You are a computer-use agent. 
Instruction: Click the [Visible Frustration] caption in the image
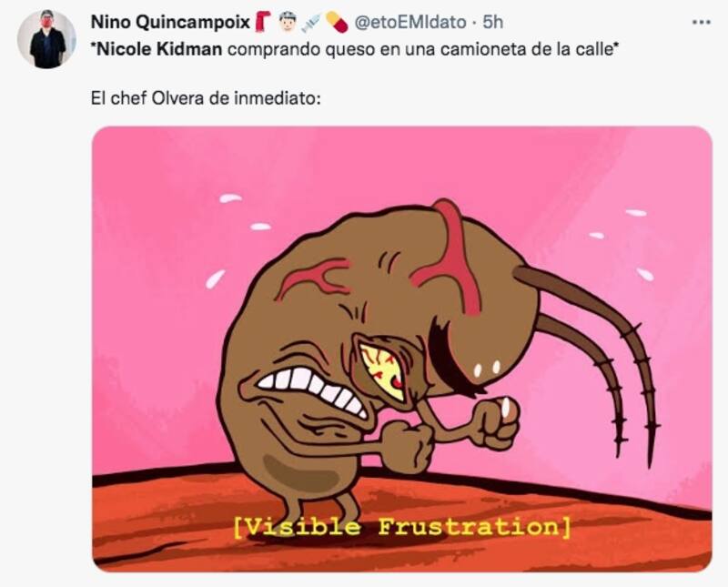pyautogui.click(x=401, y=527)
